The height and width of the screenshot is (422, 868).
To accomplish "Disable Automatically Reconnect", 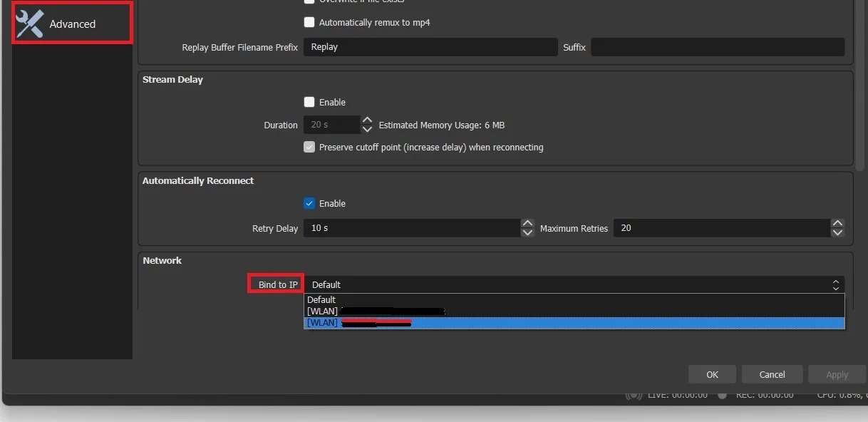I will 309,203.
